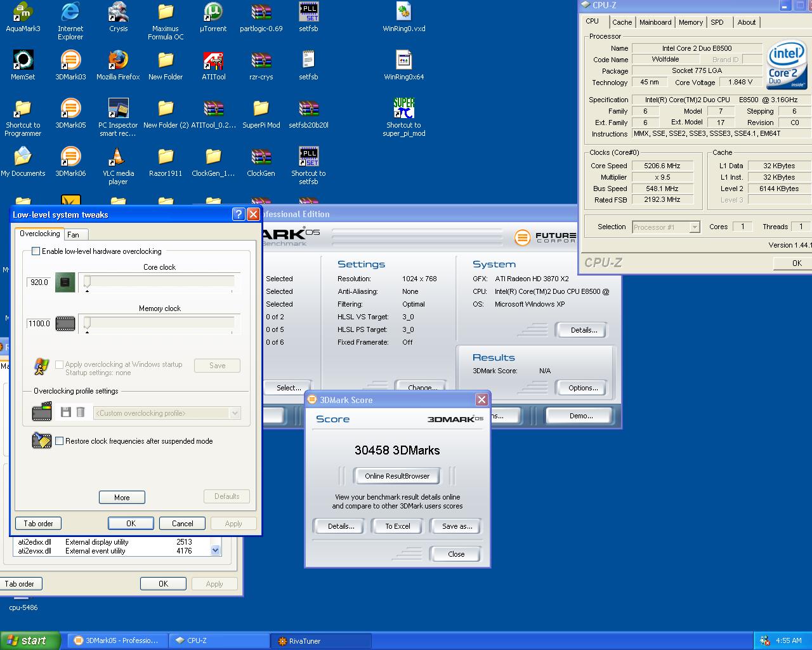Select the partlogic-0.69 archive icon

(x=261, y=18)
